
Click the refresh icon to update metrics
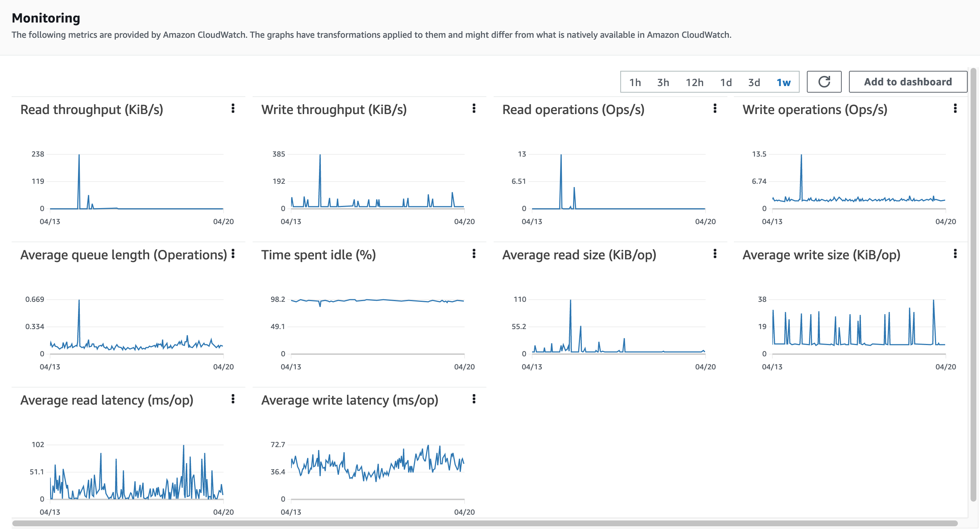(x=824, y=81)
